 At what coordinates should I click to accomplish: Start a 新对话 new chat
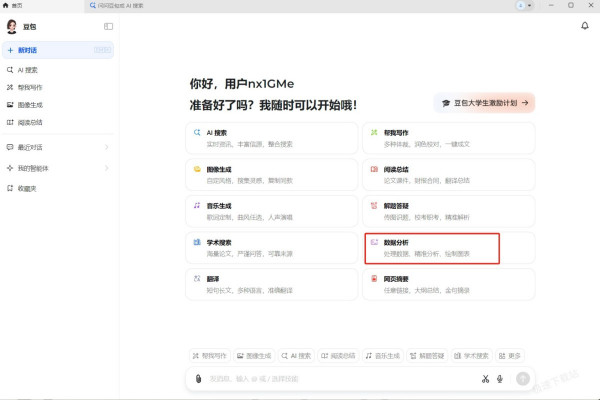(x=58, y=50)
